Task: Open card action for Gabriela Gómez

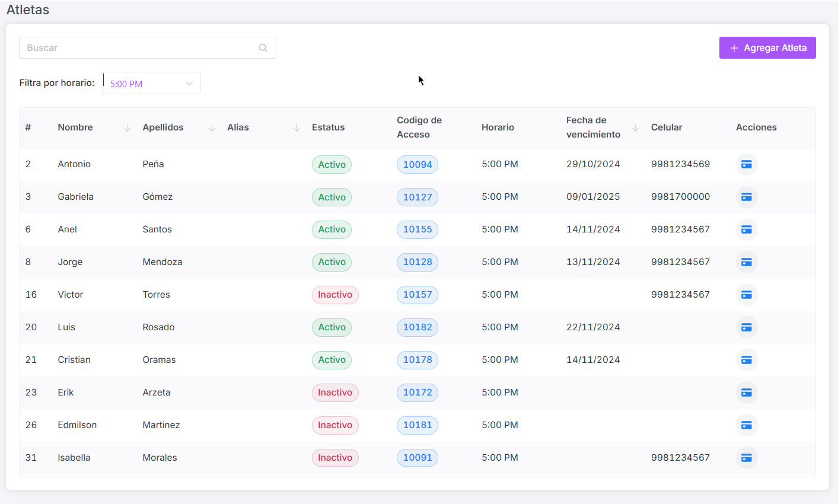Action: (x=747, y=197)
